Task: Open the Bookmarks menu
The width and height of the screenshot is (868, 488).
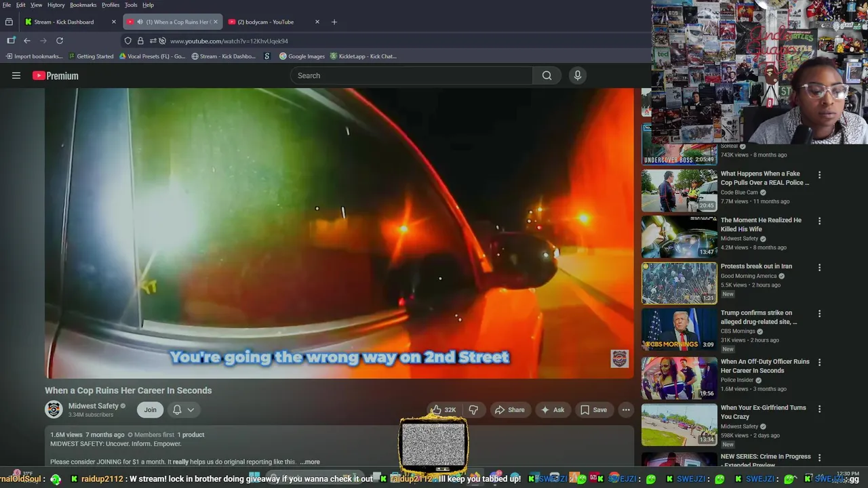Action: [83, 5]
